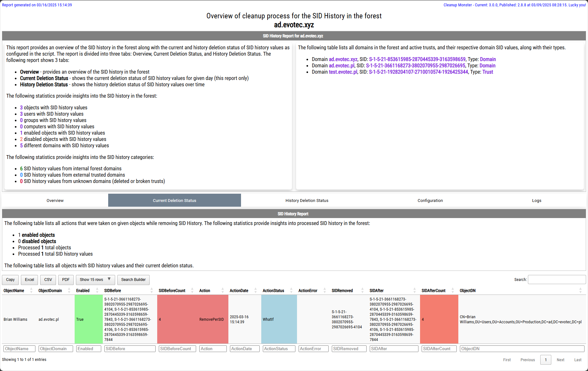The width and height of the screenshot is (588, 371).
Task: Select the Configuration tab
Action: [430, 200]
